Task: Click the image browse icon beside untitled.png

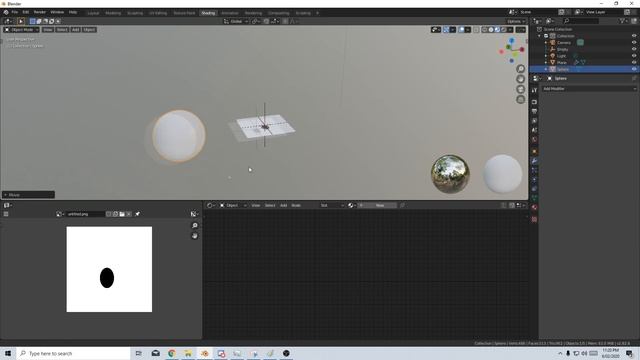Action: pyautogui.click(x=60, y=214)
